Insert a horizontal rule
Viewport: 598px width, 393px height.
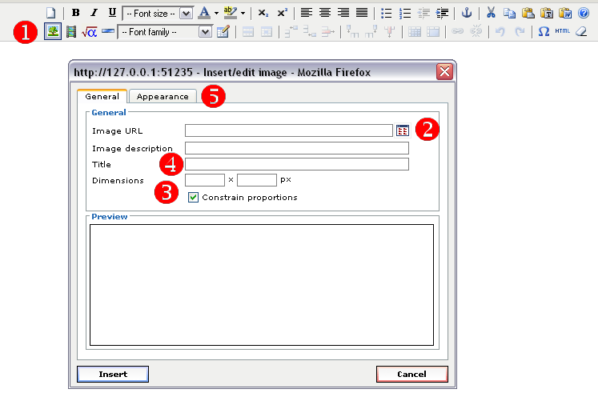click(108, 31)
